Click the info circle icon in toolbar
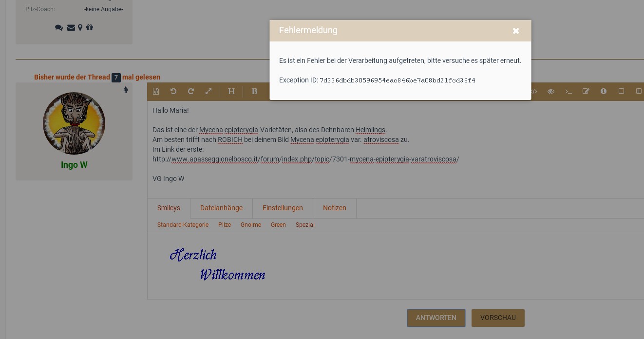Image resolution: width=644 pixels, height=339 pixels. pos(604,91)
